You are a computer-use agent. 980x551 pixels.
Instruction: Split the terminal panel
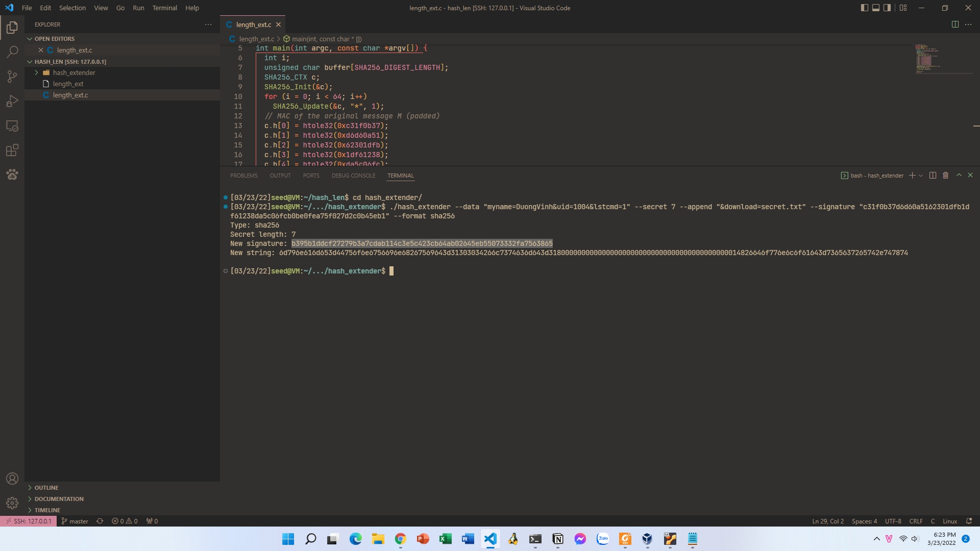[x=933, y=175]
